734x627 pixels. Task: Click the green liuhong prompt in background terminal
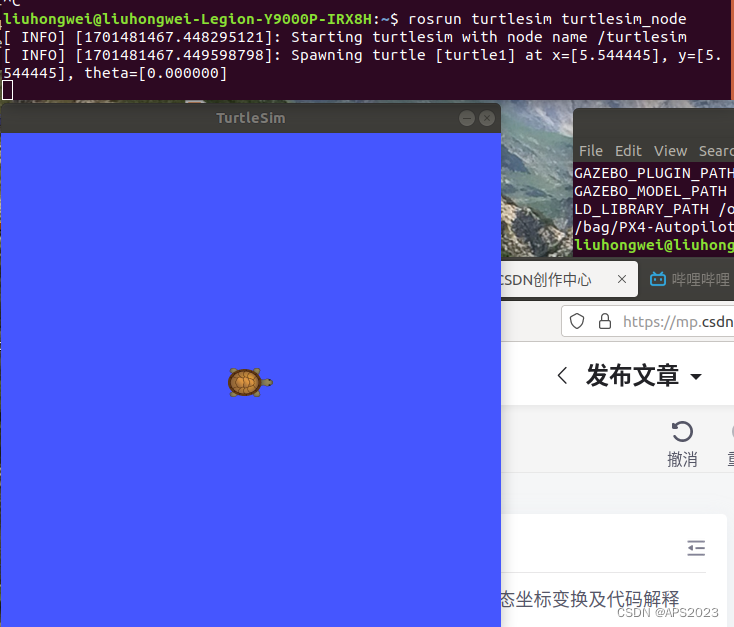click(x=654, y=245)
